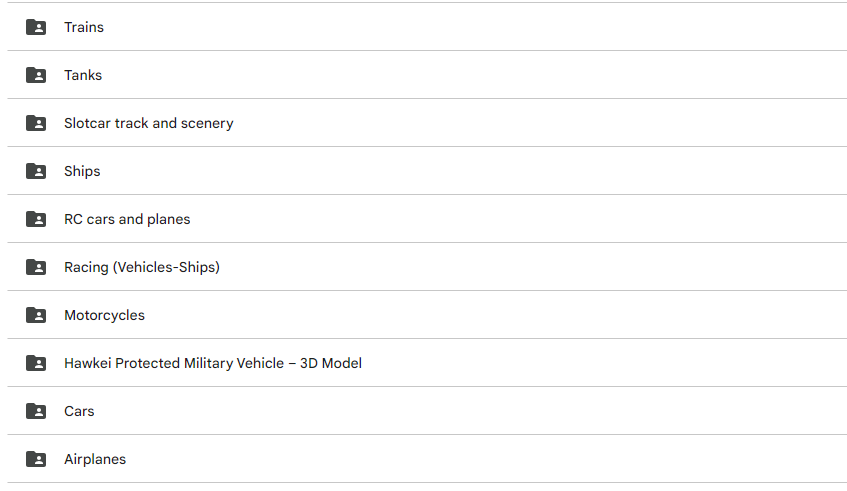Open the Trains folder name
The height and width of the screenshot is (491, 847).
(84, 27)
